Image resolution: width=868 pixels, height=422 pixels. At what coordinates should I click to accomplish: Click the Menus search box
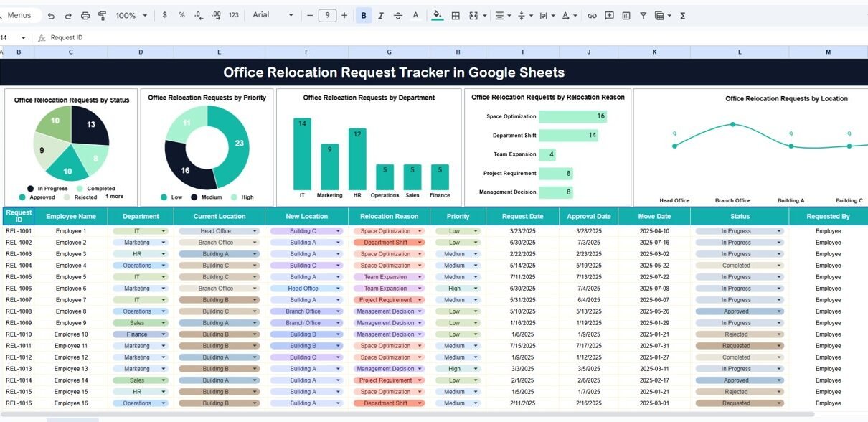point(19,15)
